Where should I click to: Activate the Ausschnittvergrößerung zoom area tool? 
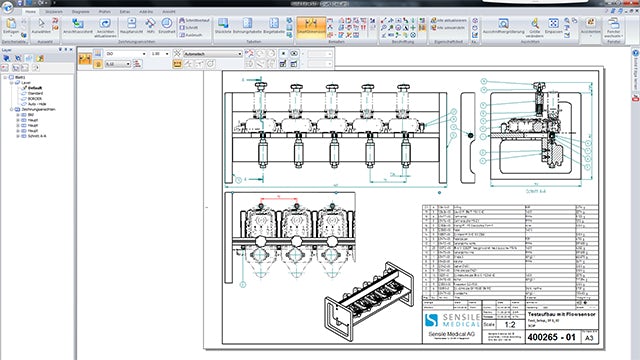(x=503, y=26)
